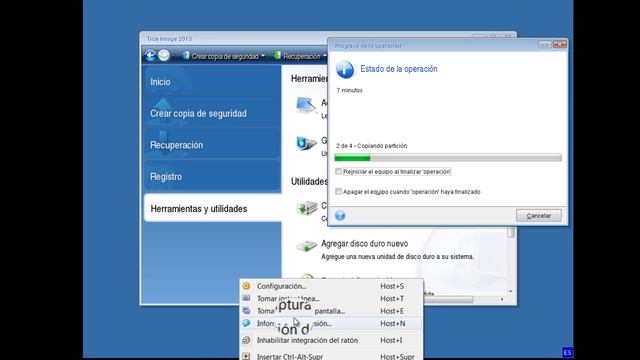Image resolution: width=640 pixels, height=360 pixels.
Task: Click the shield icon in Herramientas list
Action: point(306,143)
